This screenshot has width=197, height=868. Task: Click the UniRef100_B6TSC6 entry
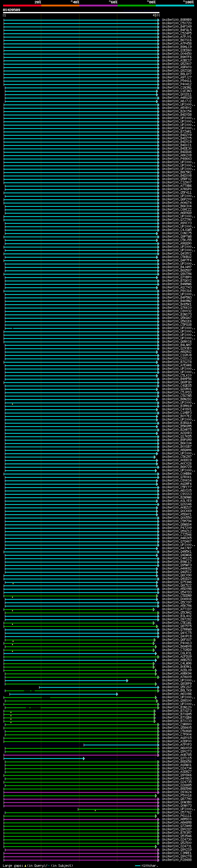click(x=176, y=40)
